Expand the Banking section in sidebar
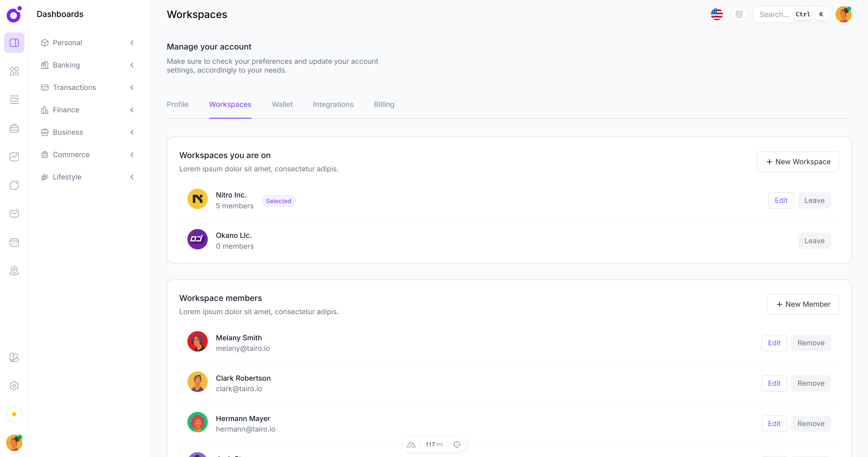This screenshot has height=457, width=868. [x=132, y=65]
